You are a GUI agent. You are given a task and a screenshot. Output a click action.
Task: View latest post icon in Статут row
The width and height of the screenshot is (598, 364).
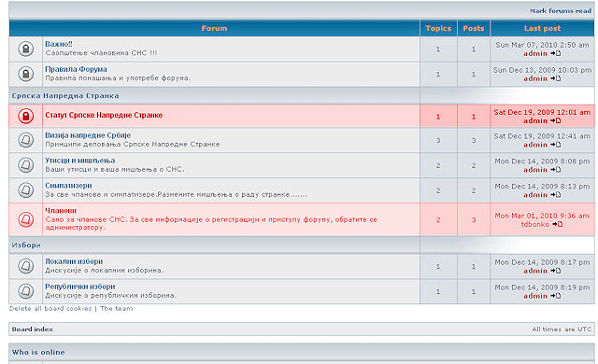[556, 120]
